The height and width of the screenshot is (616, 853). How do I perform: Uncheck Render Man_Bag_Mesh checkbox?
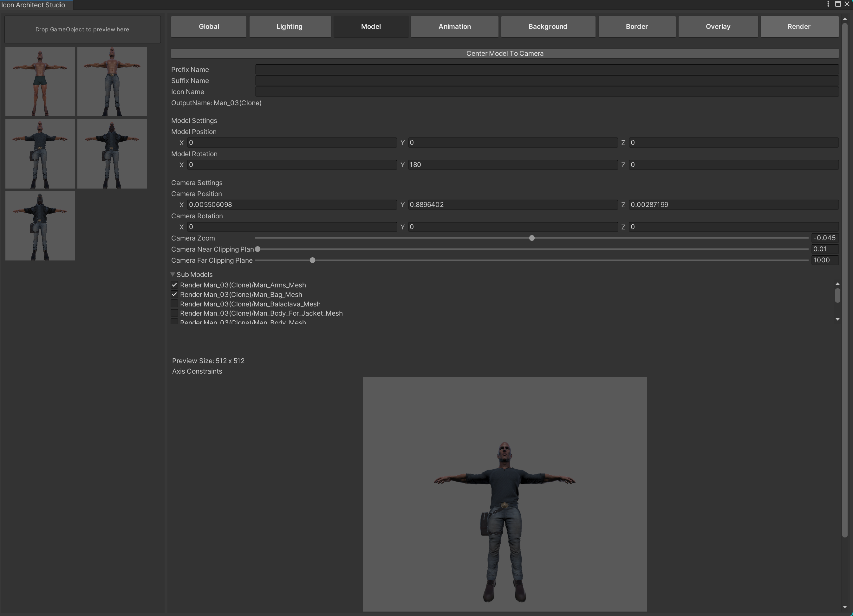(174, 294)
